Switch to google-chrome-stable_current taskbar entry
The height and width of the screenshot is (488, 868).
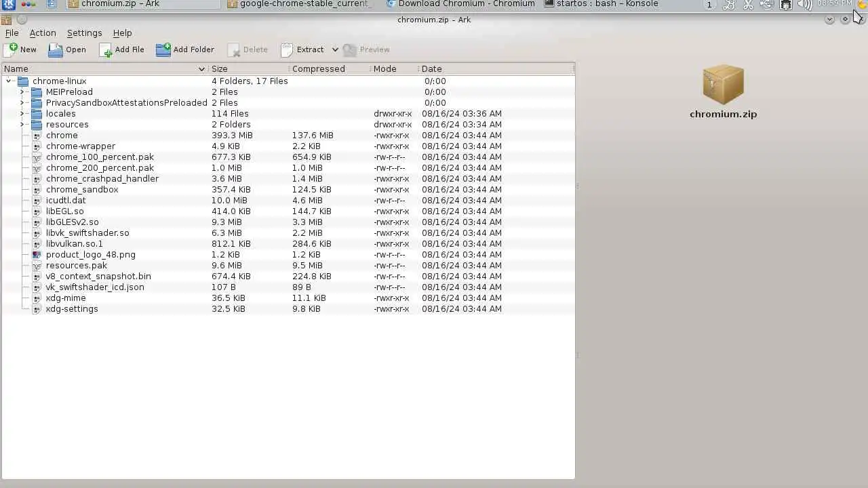tap(300, 4)
